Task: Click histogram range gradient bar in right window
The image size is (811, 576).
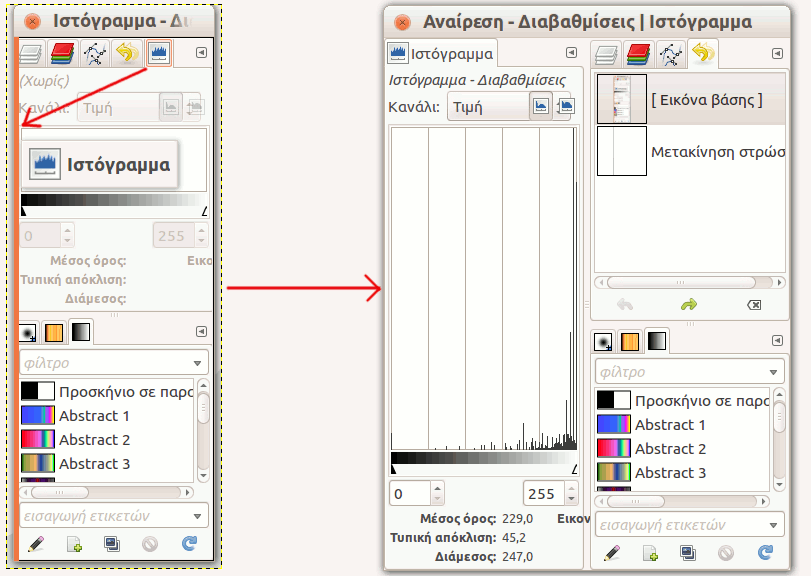Action: 483,459
